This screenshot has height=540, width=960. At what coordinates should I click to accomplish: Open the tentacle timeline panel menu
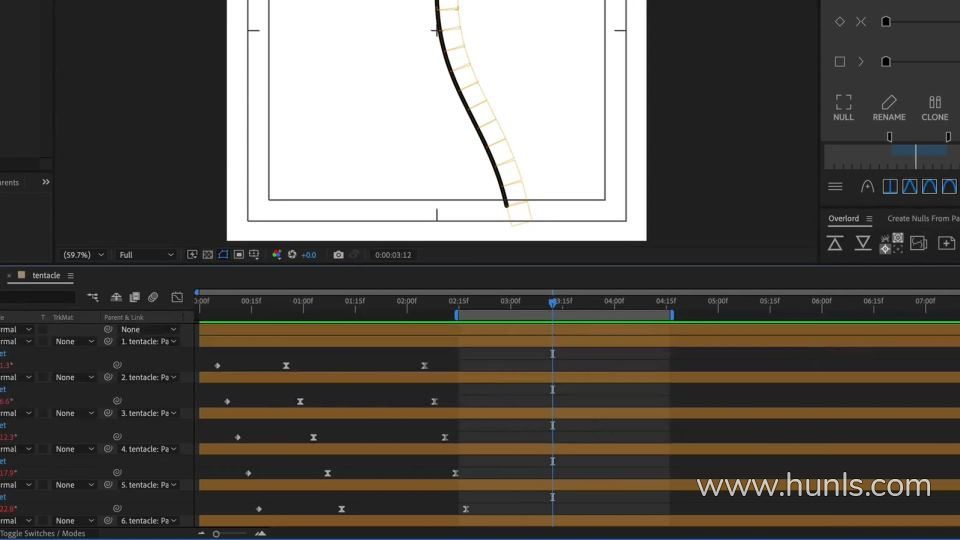tap(70, 276)
